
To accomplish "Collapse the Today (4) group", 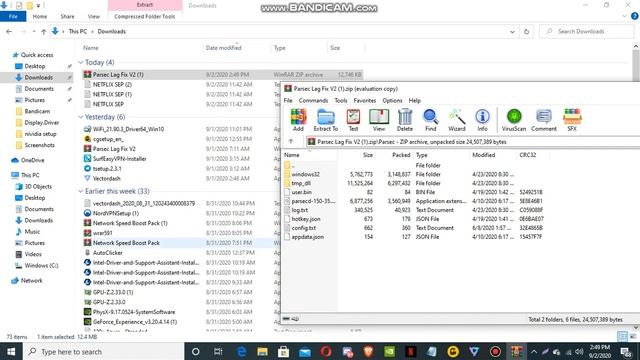I will coord(80,62).
